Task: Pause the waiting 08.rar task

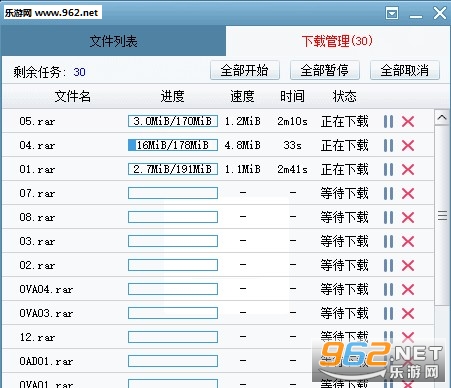Action: tap(388, 217)
